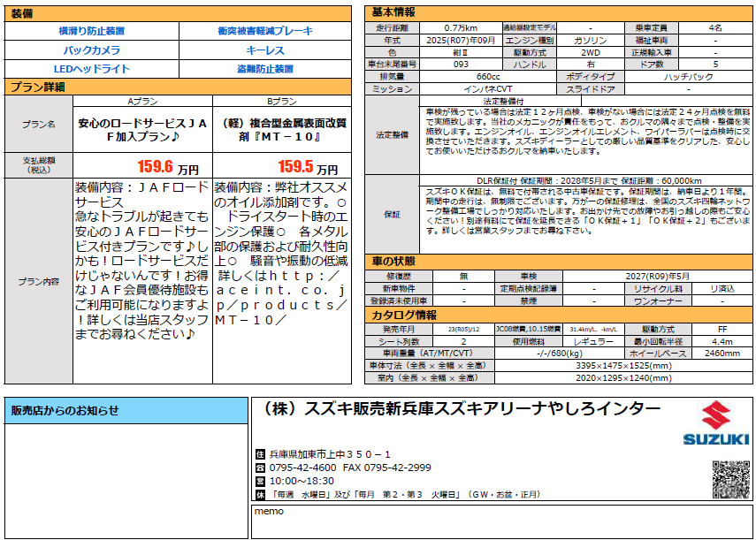Open the 盗難防止装置 link
Screen dimensions: 756x540
point(265,69)
